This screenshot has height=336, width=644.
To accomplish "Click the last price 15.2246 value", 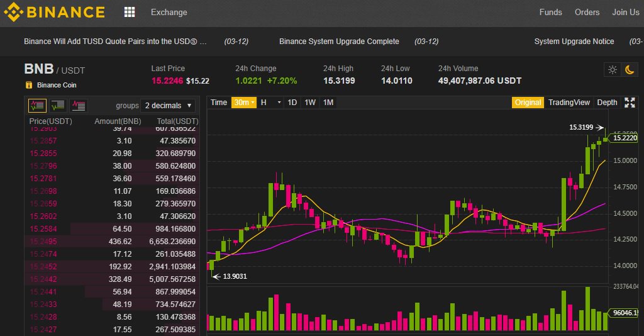I will pyautogui.click(x=167, y=81).
